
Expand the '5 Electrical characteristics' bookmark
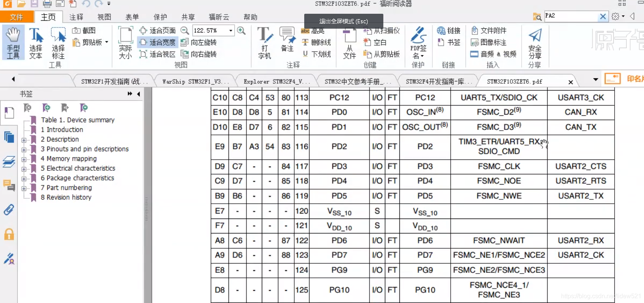[x=24, y=169]
